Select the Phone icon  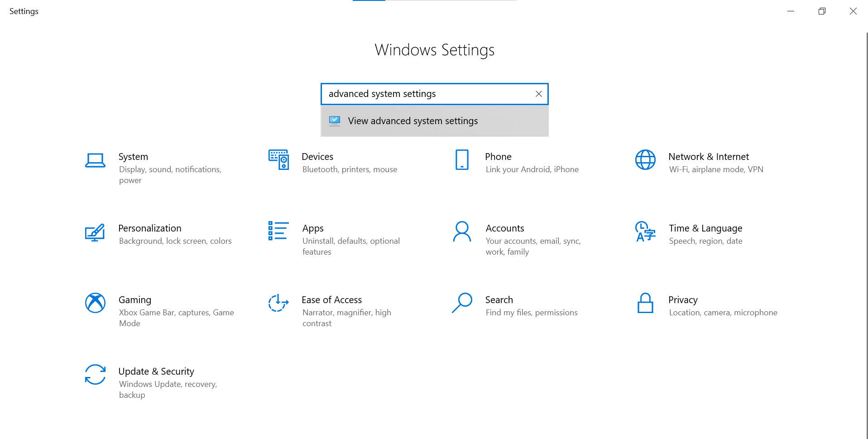pos(462,159)
